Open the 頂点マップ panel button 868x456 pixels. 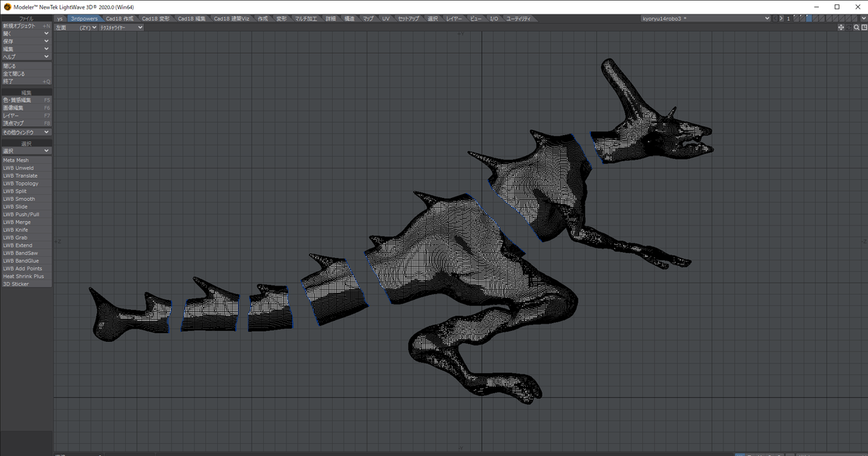(x=26, y=123)
